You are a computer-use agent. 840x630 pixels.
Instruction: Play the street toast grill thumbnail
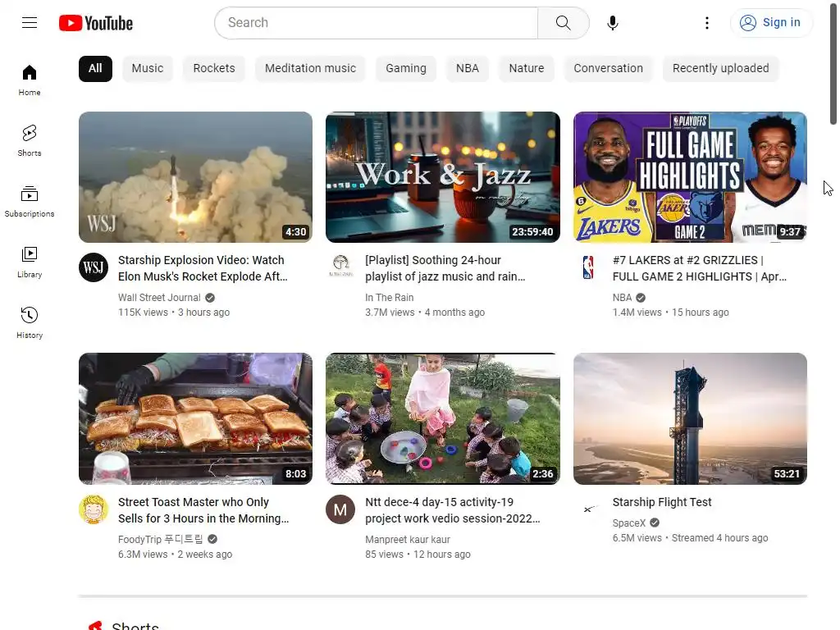(195, 419)
